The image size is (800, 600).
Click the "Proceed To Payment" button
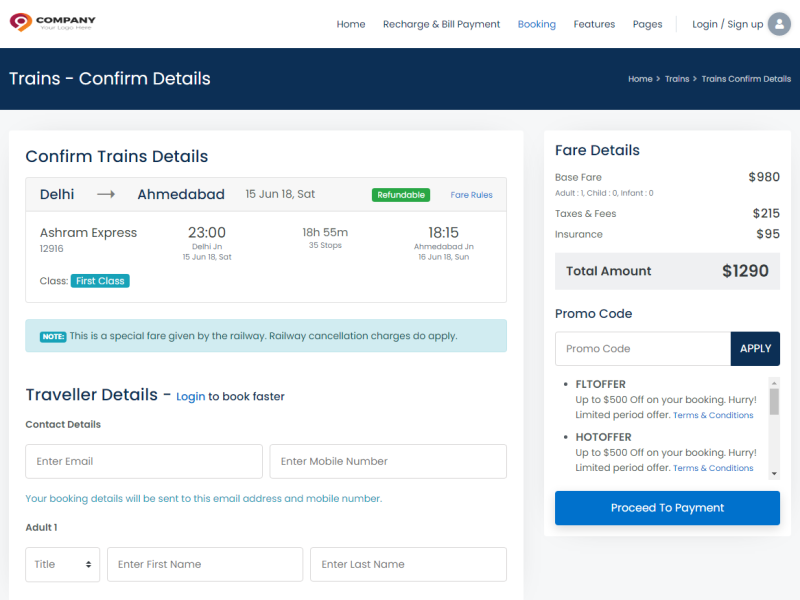(x=667, y=508)
